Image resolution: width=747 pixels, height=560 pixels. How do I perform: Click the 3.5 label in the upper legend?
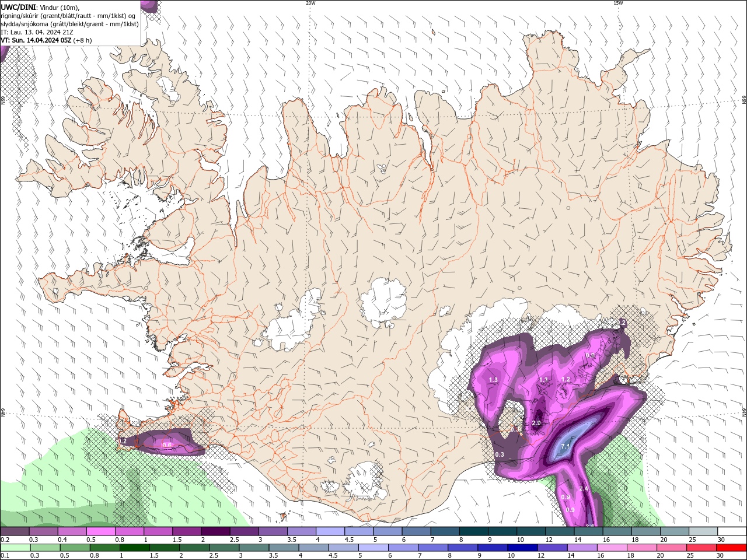click(292, 540)
